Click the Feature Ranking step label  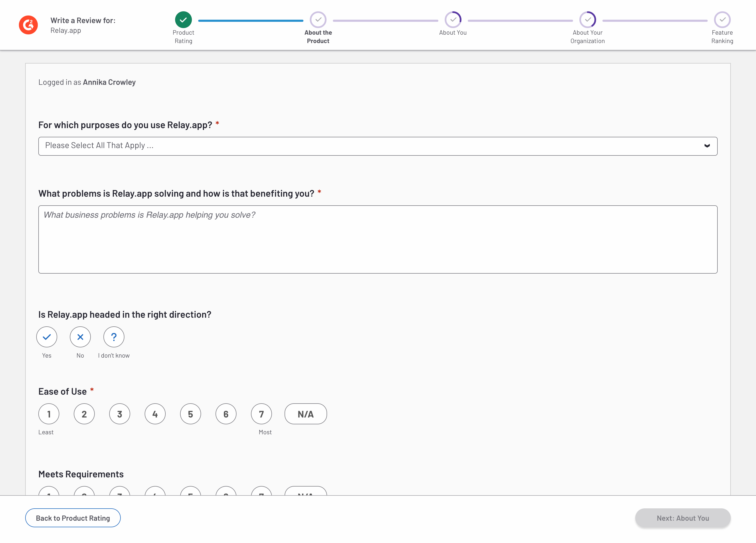pos(722,37)
